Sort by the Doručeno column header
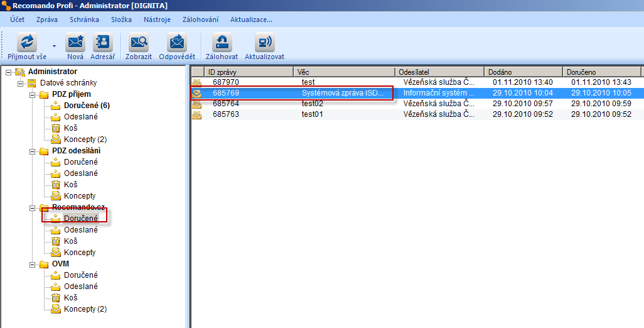The image size is (644, 328). (x=602, y=72)
